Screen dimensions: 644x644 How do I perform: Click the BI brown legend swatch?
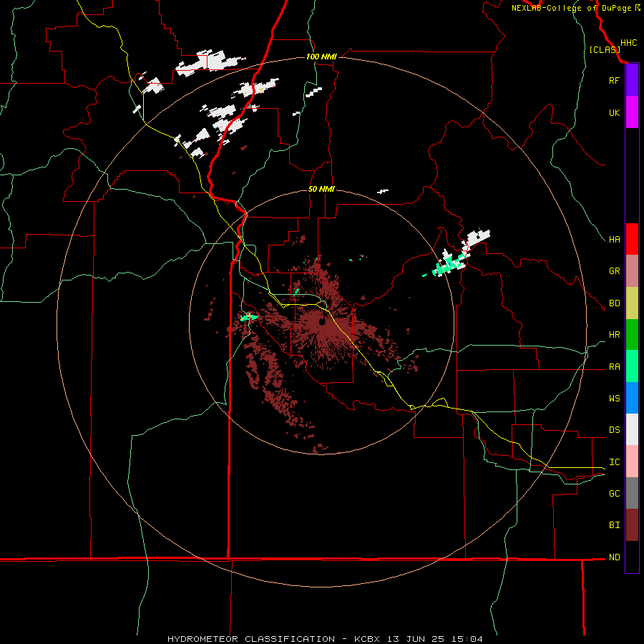click(x=632, y=525)
